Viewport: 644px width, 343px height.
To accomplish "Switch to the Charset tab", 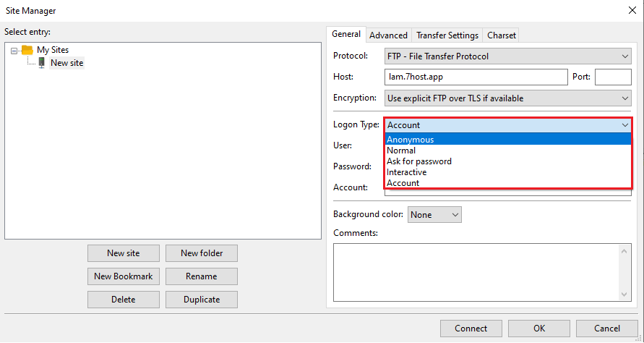I will pos(501,35).
